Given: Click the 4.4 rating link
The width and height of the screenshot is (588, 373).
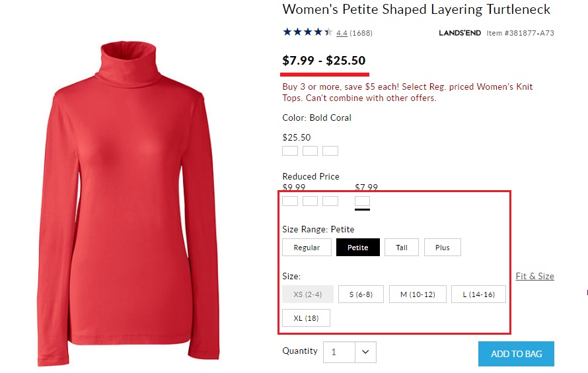Looking at the screenshot, I should pyautogui.click(x=342, y=33).
